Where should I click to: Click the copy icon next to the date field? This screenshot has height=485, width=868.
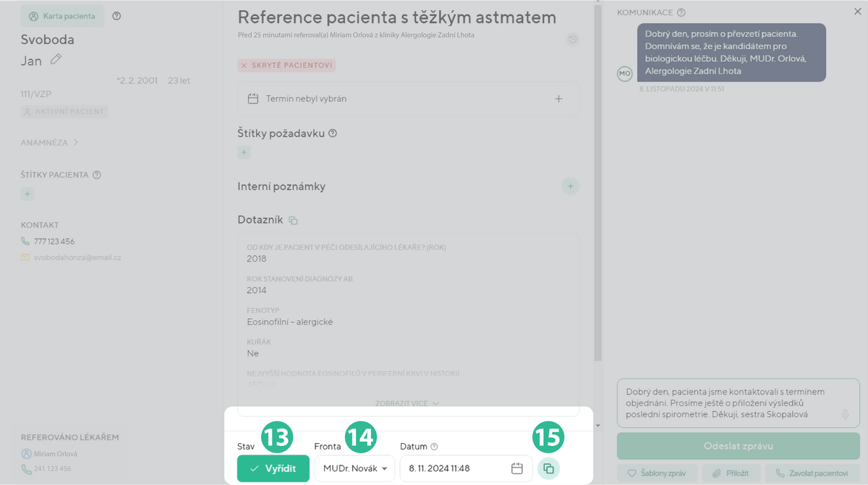coord(548,468)
